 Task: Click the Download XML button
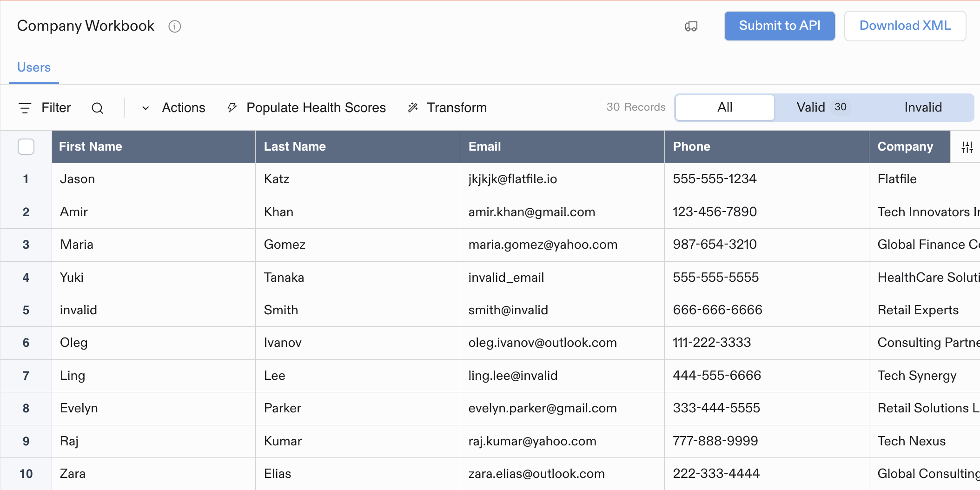click(905, 26)
